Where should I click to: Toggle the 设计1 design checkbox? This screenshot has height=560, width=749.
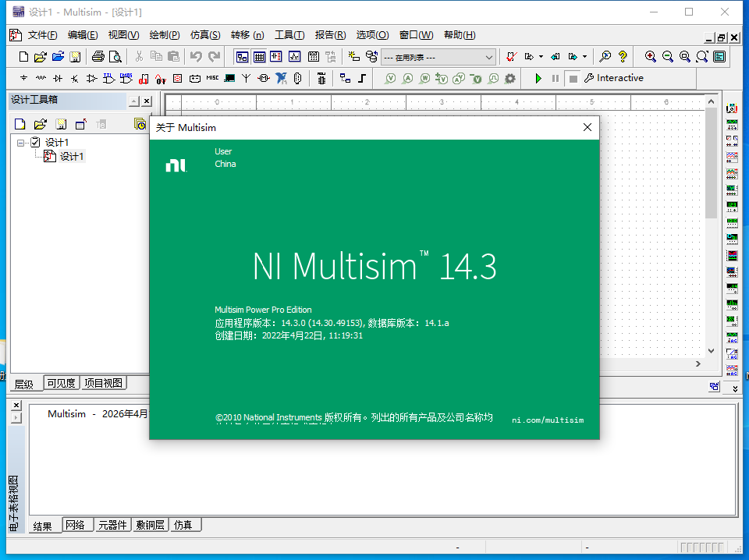tap(34, 142)
